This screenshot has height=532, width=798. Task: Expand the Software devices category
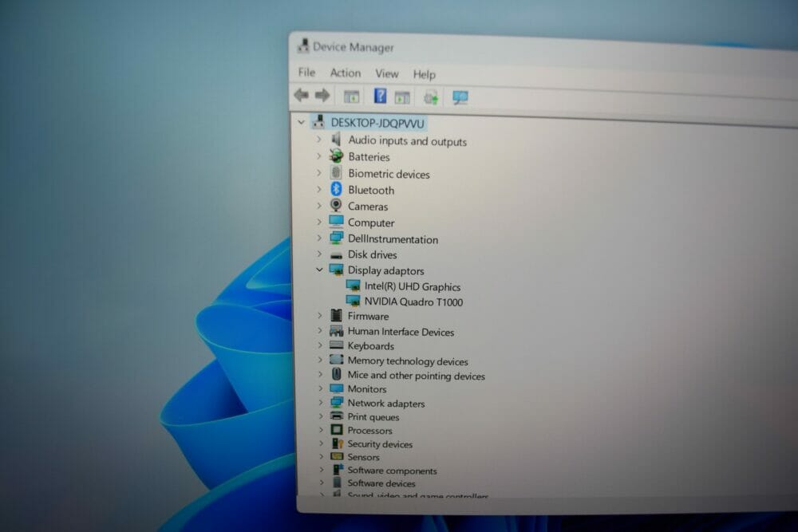[x=321, y=483]
